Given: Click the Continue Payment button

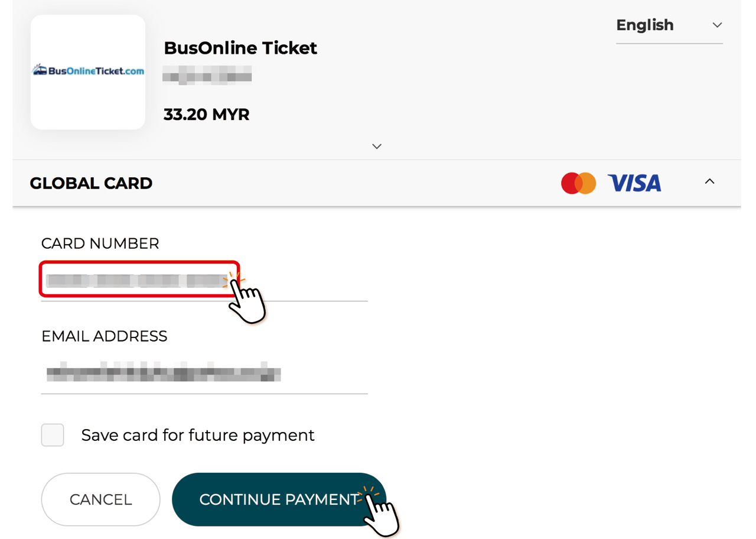Looking at the screenshot, I should [278, 499].
